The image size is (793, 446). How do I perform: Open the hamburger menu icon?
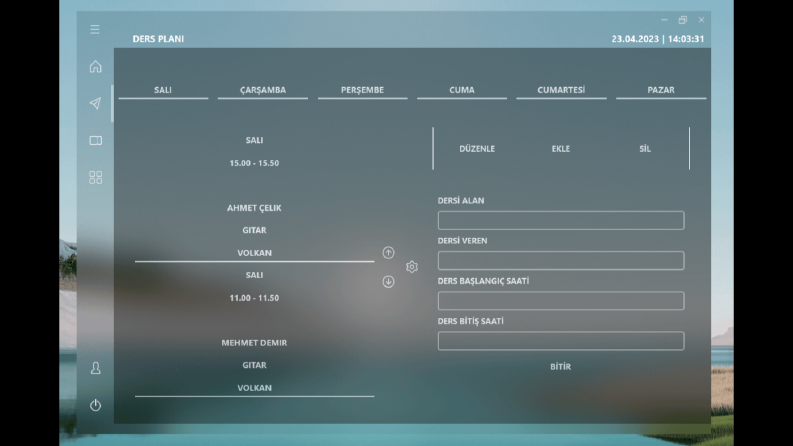coord(95,29)
